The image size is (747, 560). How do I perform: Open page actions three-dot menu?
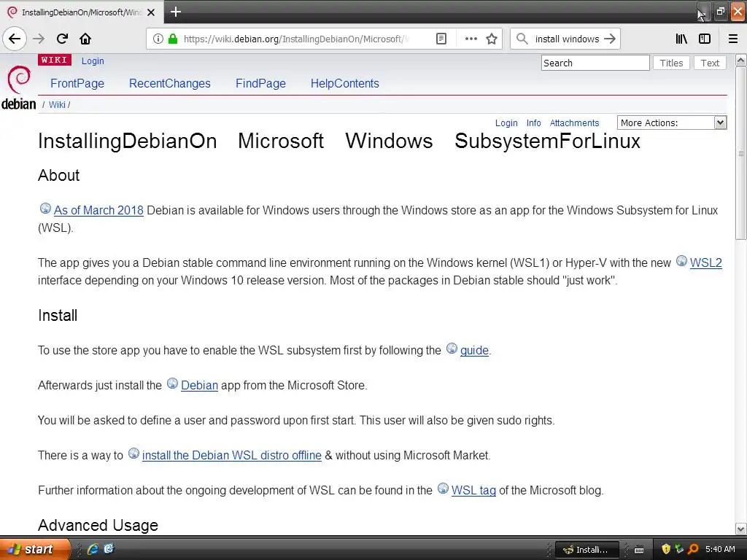471,39
